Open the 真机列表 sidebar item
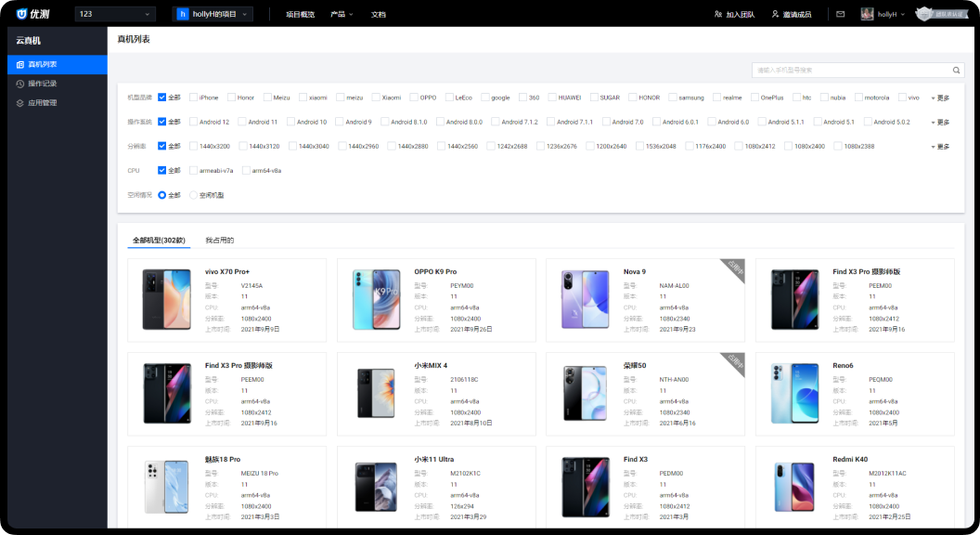Viewport: 980px width, 535px height. 58,64
